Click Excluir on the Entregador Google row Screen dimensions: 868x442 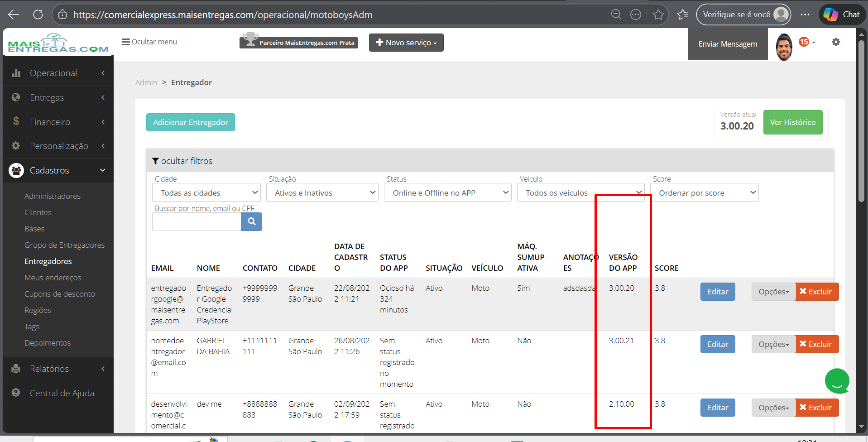click(x=817, y=292)
